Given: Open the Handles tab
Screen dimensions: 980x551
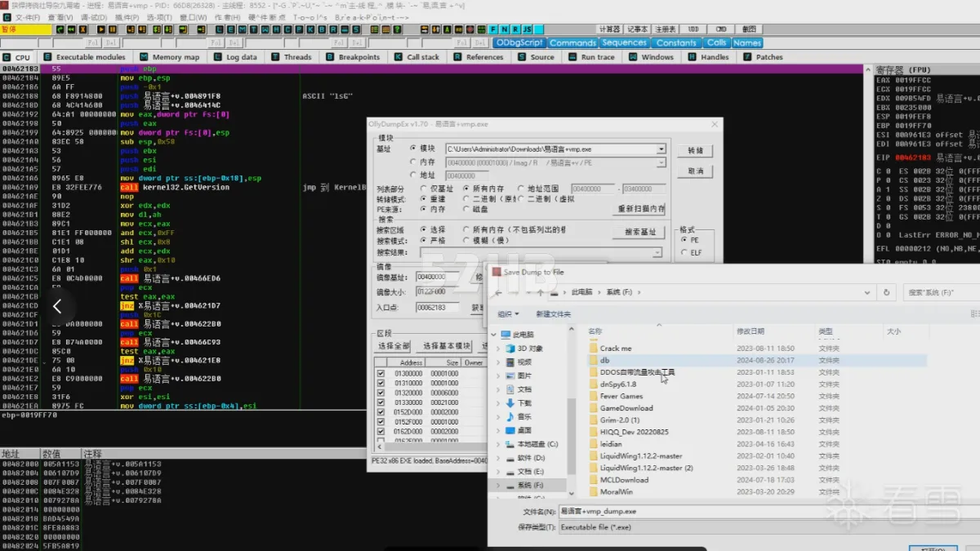Looking at the screenshot, I should 708,57.
